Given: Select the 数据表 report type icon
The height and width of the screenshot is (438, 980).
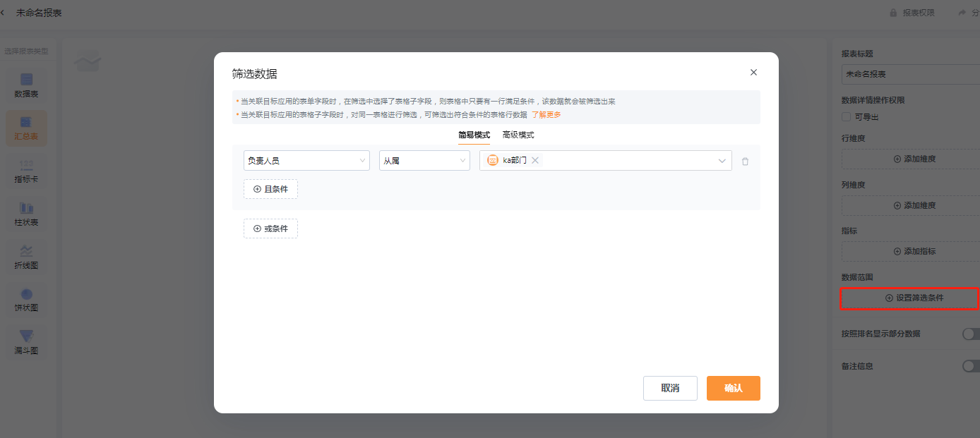Looking at the screenshot, I should (26, 85).
